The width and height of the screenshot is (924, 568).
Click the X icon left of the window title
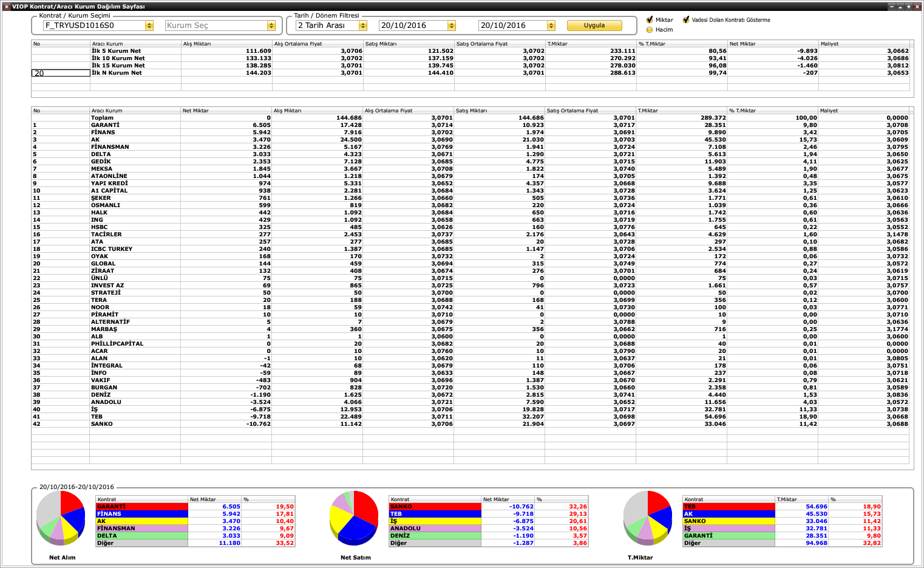[6, 7]
